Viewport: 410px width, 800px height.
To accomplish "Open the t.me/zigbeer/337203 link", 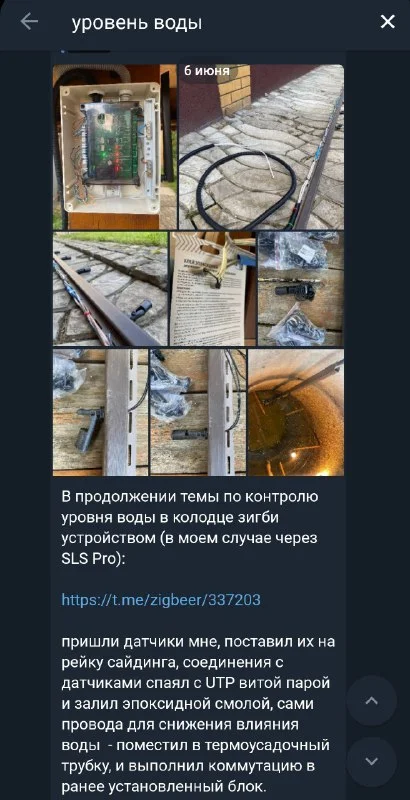I will coord(161,599).
